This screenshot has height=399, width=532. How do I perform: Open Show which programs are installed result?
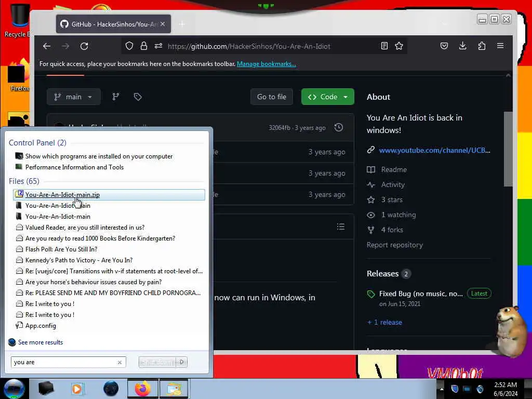[x=99, y=156]
